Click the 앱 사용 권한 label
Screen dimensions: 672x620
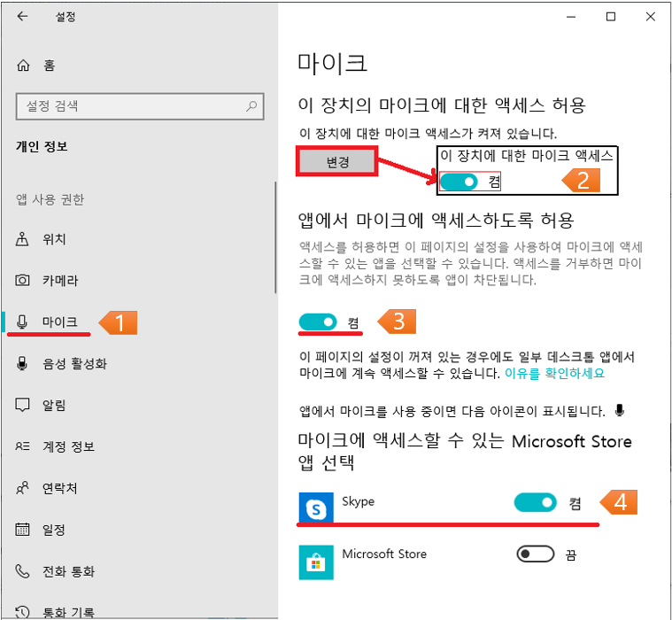click(x=50, y=199)
